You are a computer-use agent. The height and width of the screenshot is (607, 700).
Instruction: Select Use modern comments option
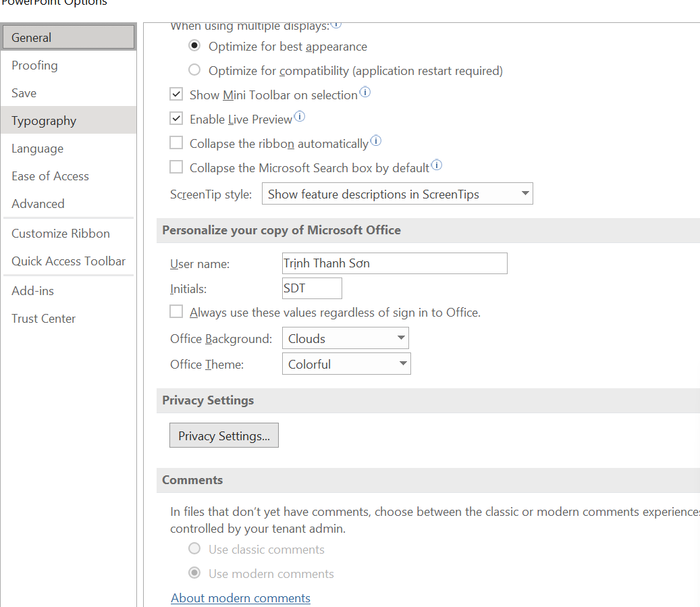(194, 573)
